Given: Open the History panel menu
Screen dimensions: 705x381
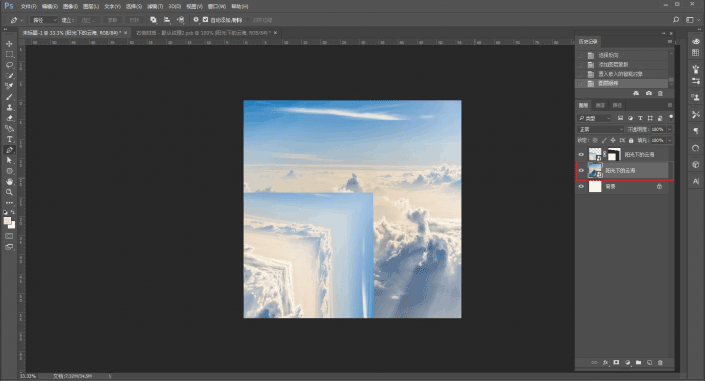Looking at the screenshot, I should click(669, 41).
